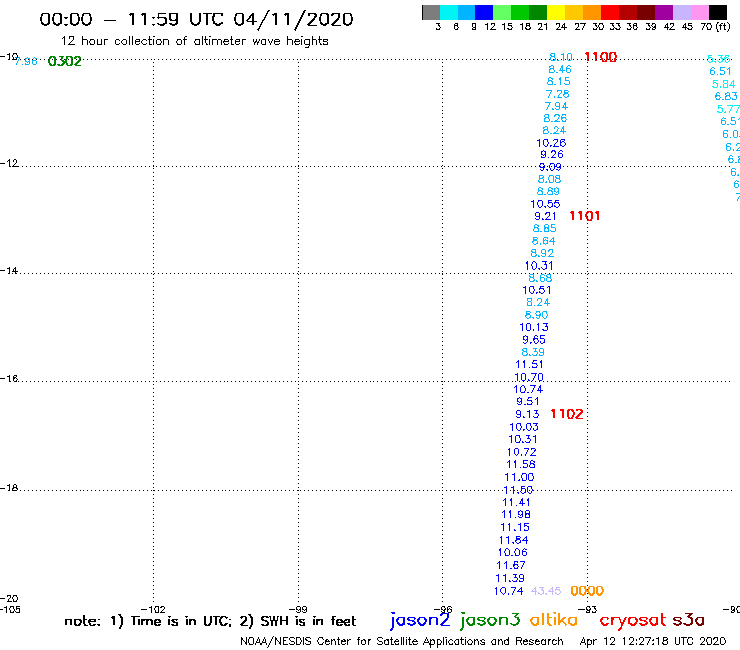Screen dimensions: 740x650
Task: Click the 8.64 wave height value
Action: (543, 241)
